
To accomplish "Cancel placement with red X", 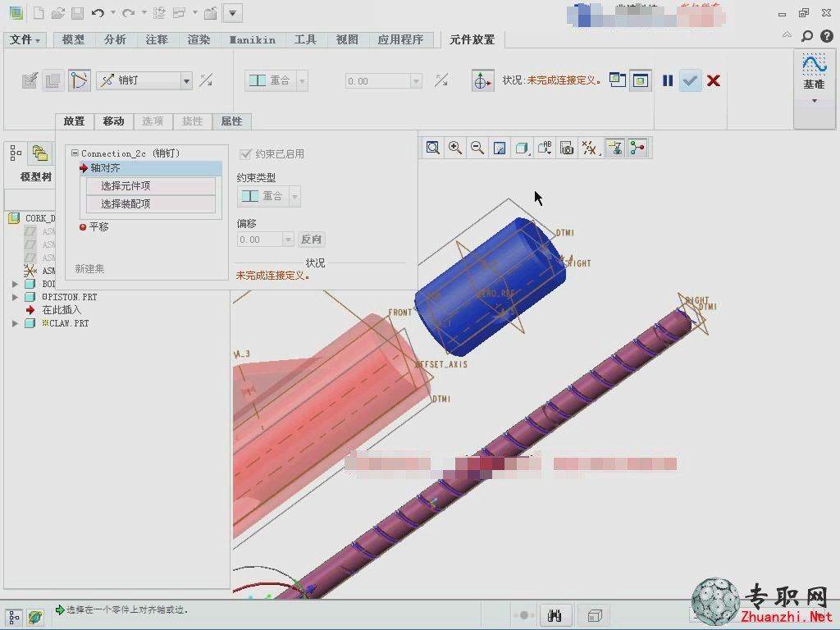I will tap(713, 80).
